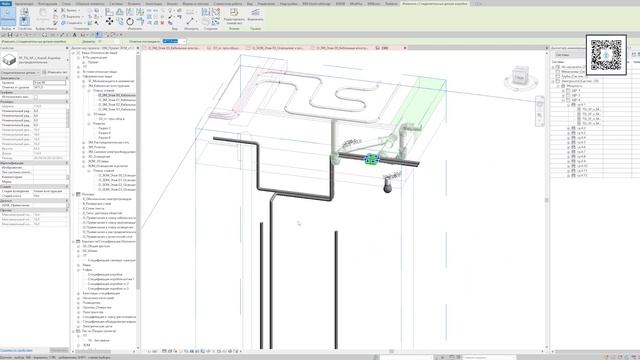This screenshot has width=640, height=360.
Task: Expand 'гр.4.2' in system browser
Action: [x=569, y=128]
